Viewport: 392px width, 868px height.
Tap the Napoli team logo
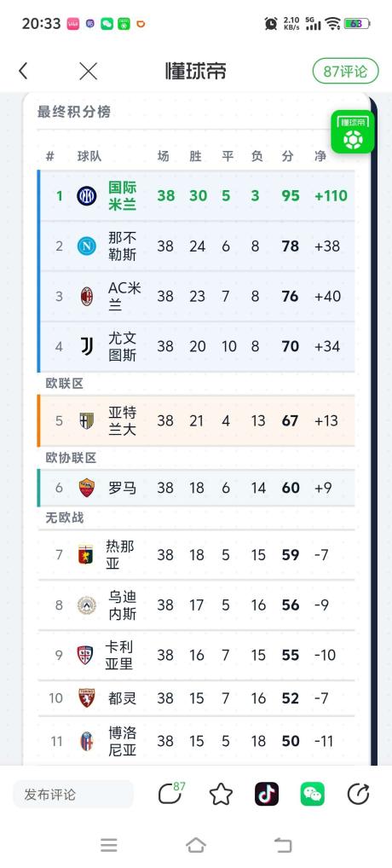tap(87, 246)
